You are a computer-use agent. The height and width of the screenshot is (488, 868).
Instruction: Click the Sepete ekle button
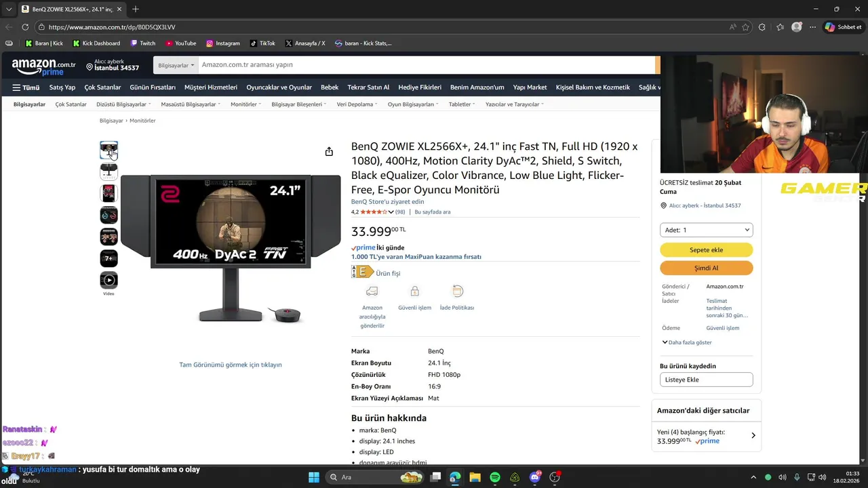tap(706, 249)
